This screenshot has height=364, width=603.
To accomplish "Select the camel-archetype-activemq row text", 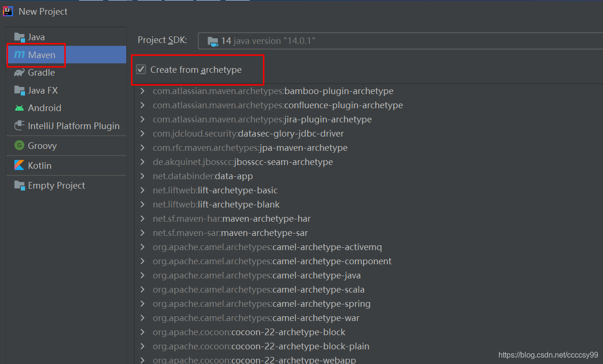I will (x=267, y=247).
